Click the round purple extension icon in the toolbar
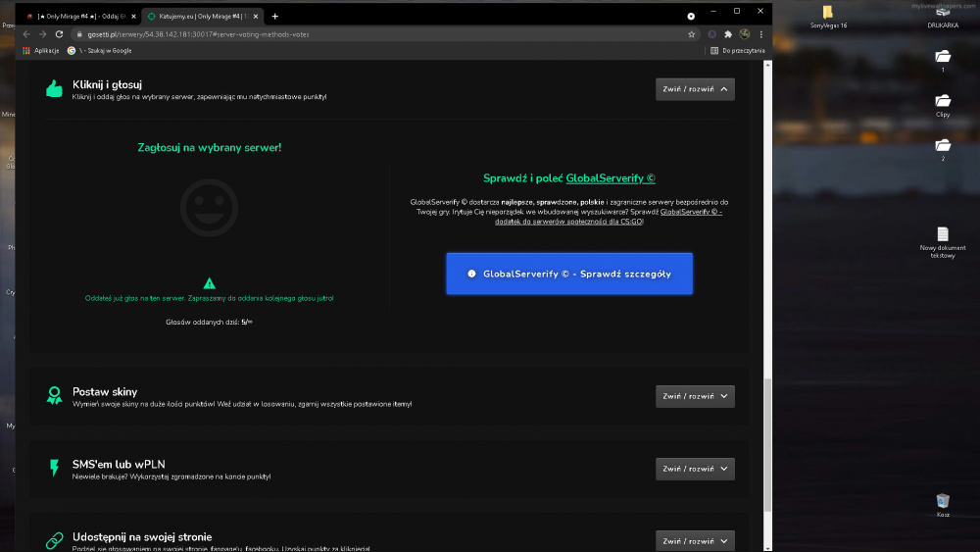 click(x=711, y=34)
